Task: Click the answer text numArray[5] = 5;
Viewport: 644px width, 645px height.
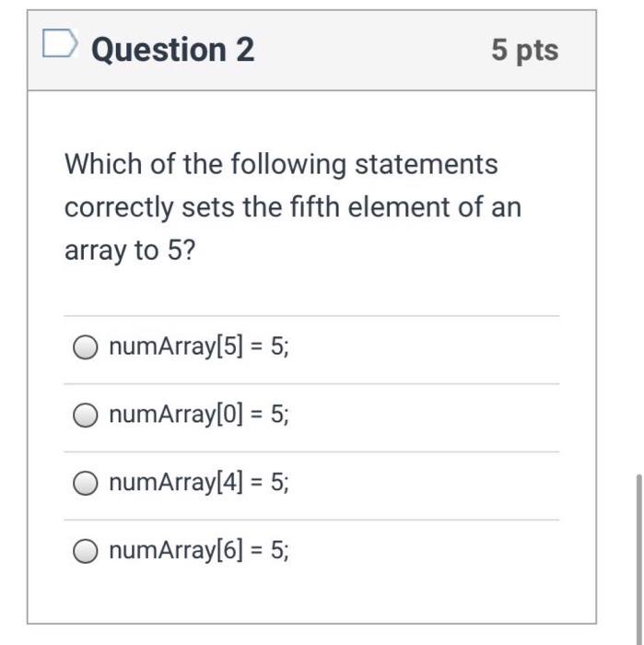Action: pos(199,346)
